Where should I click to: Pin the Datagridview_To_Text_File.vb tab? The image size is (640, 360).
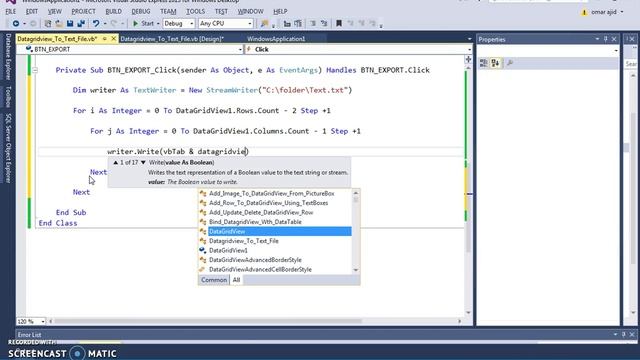(104, 39)
